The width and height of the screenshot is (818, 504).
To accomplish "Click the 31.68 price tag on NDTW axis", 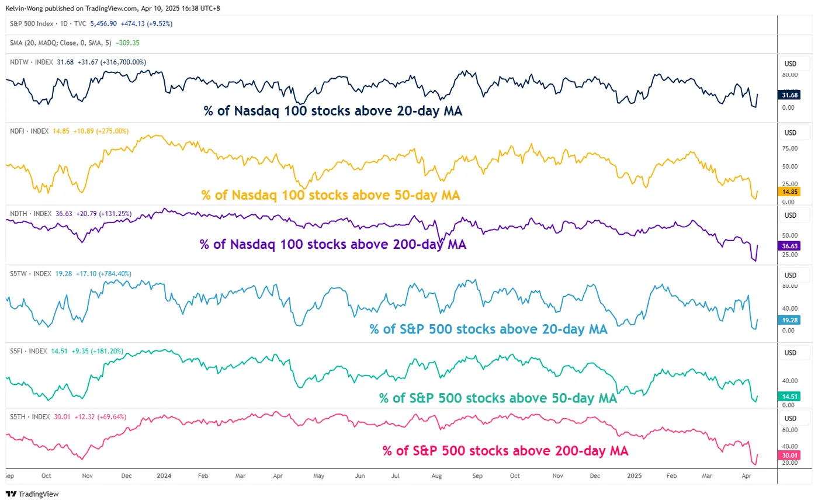I will point(791,95).
